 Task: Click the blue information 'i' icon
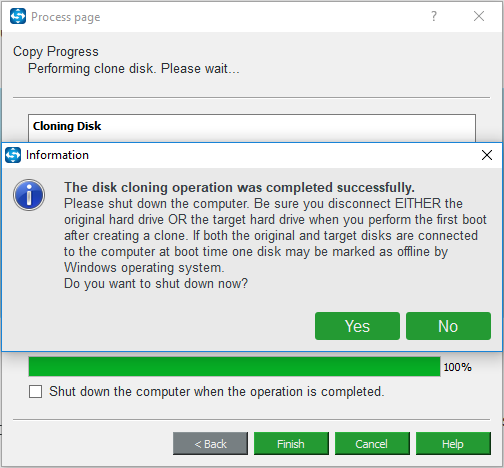pyautogui.click(x=29, y=195)
